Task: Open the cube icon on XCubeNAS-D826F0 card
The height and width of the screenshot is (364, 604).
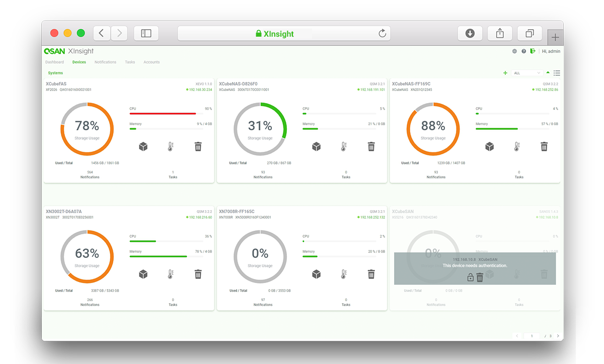Action: pyautogui.click(x=317, y=146)
